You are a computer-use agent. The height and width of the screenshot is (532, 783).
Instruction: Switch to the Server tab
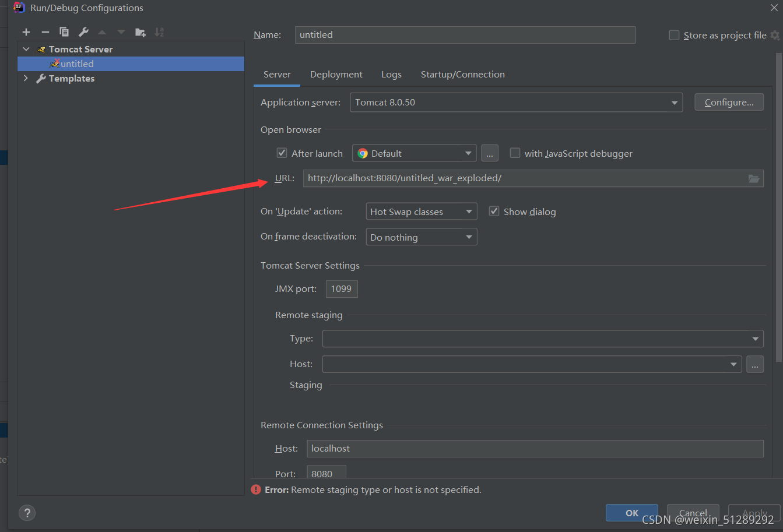(277, 75)
